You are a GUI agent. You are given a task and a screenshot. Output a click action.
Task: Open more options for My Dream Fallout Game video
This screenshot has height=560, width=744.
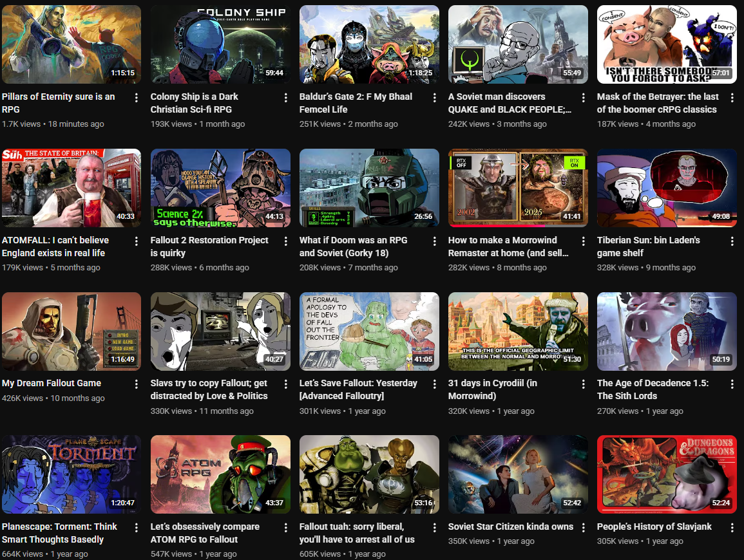(x=136, y=384)
